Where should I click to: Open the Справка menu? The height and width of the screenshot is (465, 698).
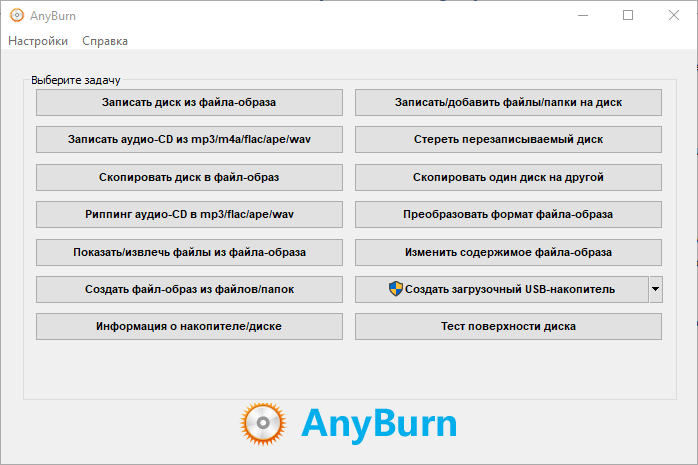(105, 41)
